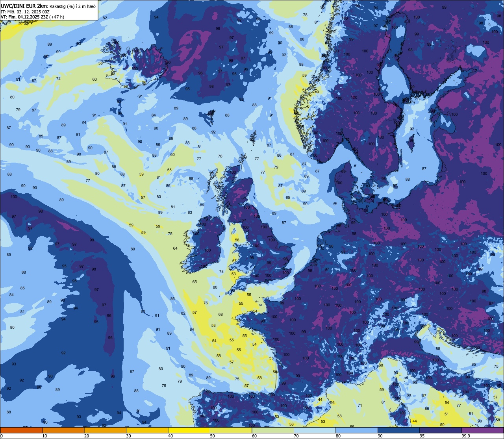Click the light blue 70–80 legend segment

pos(315,430)
